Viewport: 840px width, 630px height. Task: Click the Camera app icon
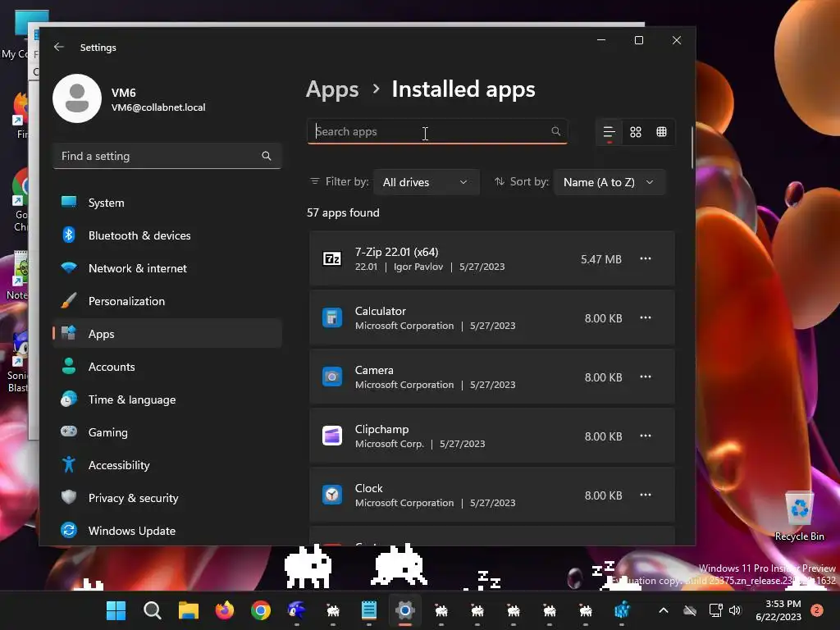[x=332, y=377]
